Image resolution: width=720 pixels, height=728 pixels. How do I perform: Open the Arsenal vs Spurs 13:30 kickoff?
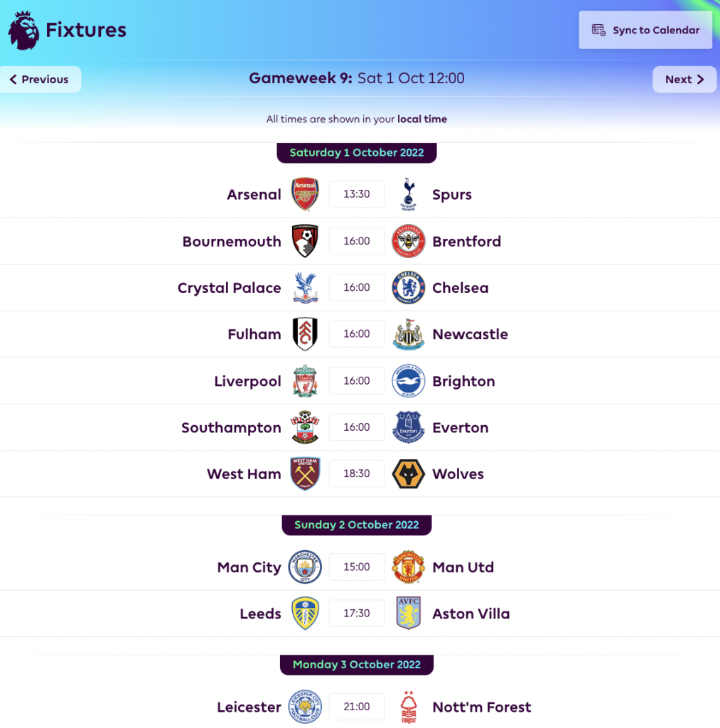coord(357,194)
